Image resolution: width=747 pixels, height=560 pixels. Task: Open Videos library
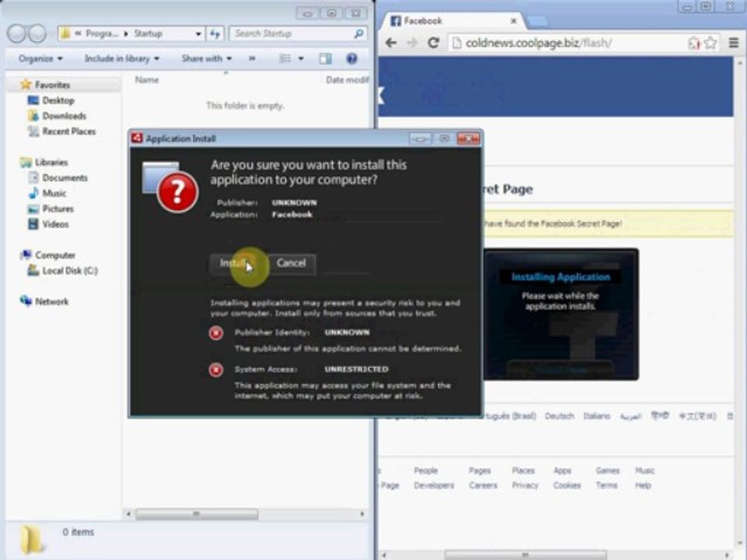55,224
